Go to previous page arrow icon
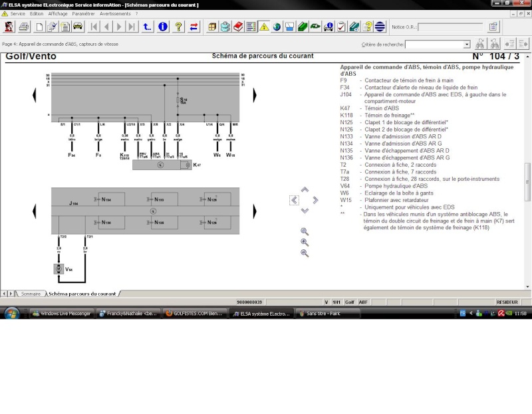Image resolution: width=532 pixels, height=414 pixels. click(106, 27)
